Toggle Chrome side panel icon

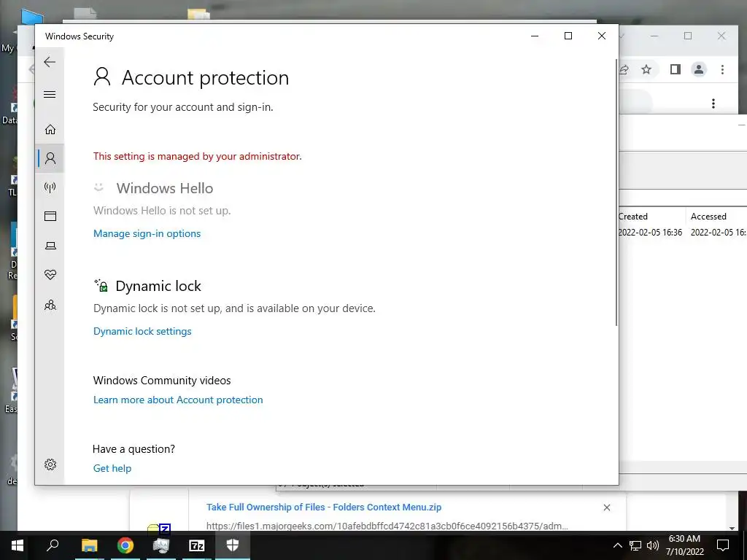[675, 69]
